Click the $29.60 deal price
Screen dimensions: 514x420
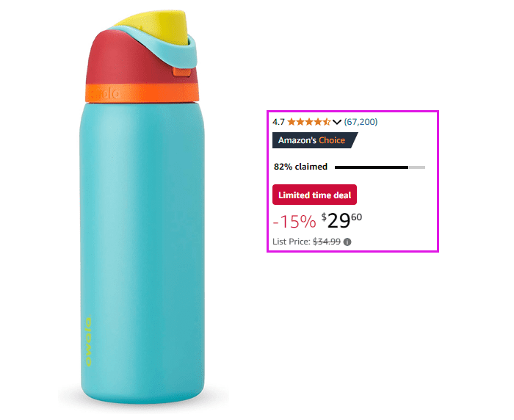(341, 221)
